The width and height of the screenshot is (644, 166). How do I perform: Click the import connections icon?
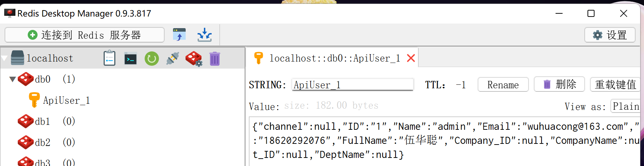(179, 35)
